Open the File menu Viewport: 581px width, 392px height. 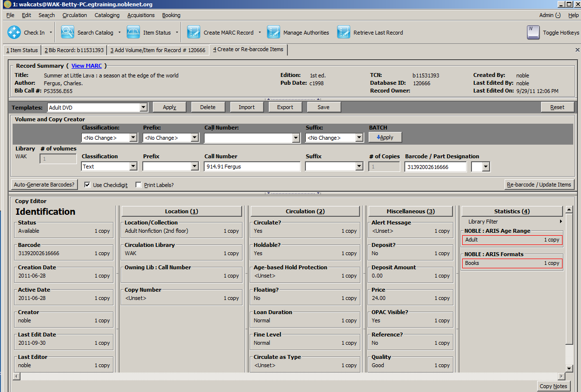click(10, 15)
